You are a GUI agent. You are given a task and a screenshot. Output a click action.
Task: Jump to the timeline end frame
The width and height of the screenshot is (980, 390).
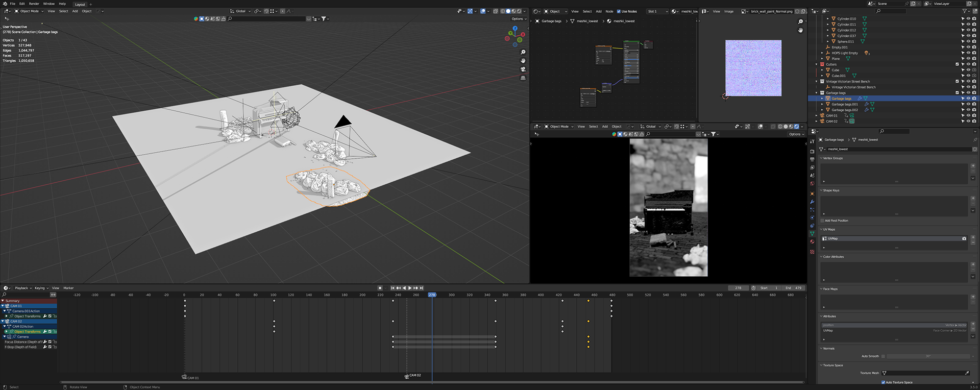pos(422,288)
